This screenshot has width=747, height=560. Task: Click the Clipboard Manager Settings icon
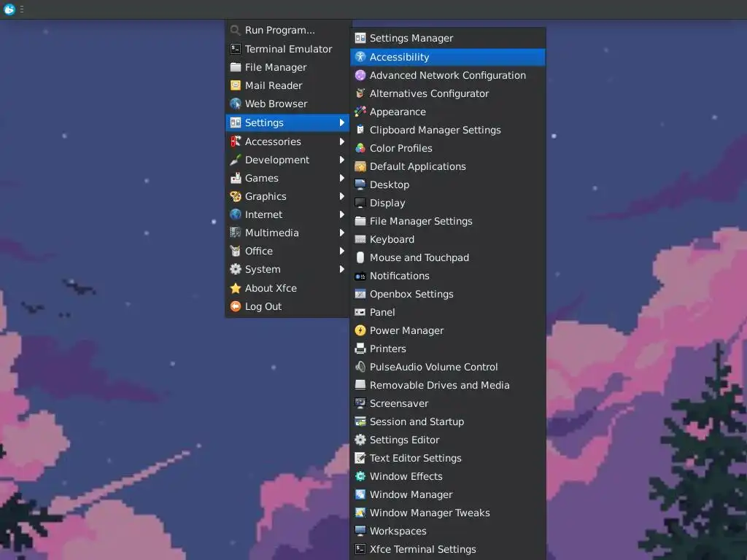[x=360, y=130]
